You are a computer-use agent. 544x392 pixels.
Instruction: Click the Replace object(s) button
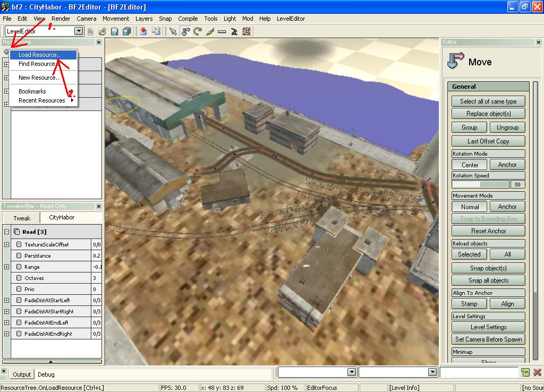(488, 114)
